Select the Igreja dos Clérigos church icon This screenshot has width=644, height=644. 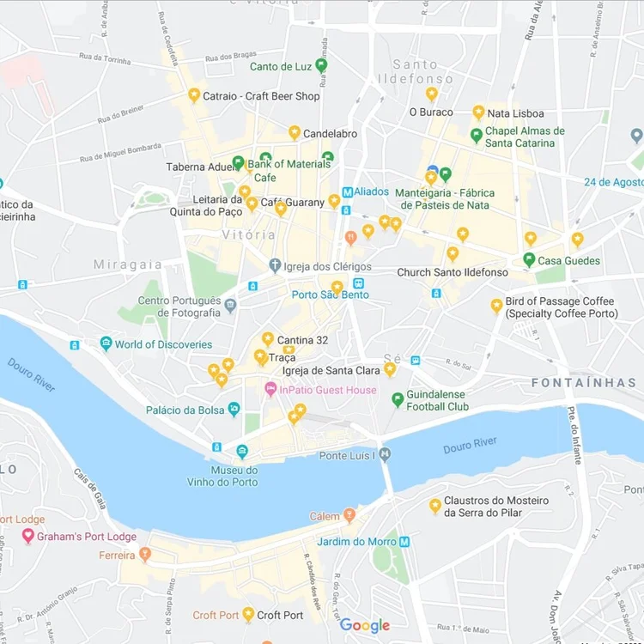coord(275,265)
